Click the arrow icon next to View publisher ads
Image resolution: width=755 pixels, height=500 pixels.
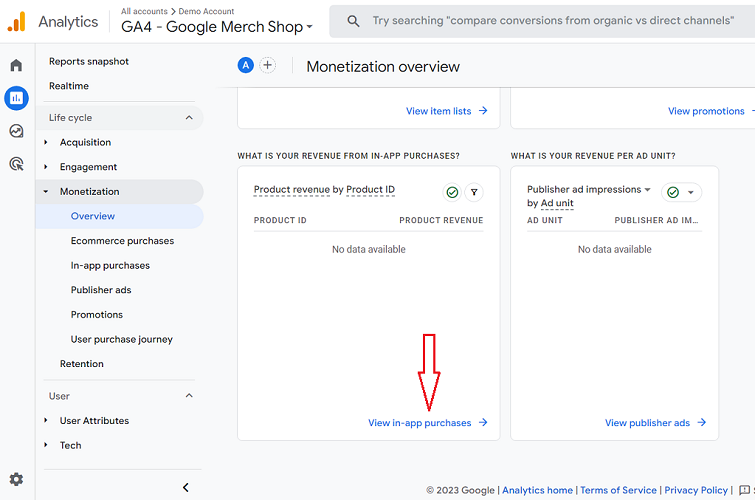click(702, 422)
